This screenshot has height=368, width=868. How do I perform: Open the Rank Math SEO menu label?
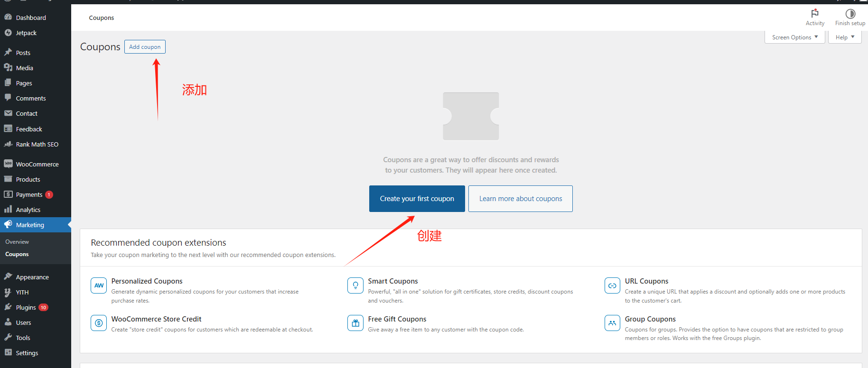[x=37, y=144]
